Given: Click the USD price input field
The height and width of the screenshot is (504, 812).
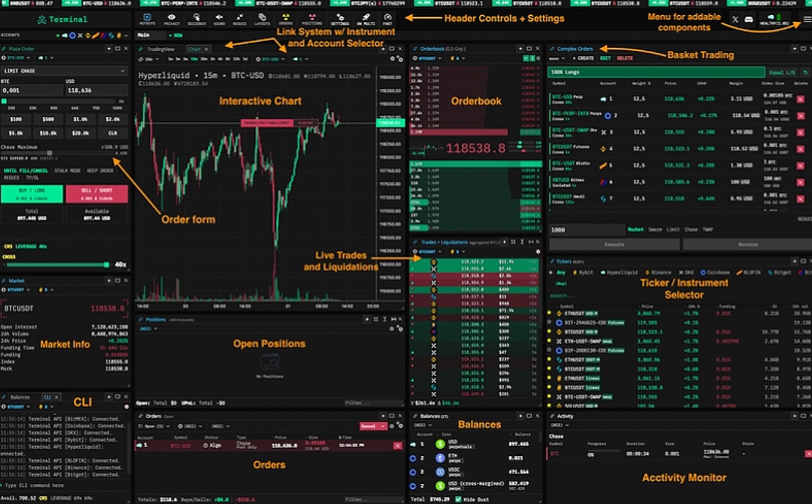Looking at the screenshot, I should (96, 90).
